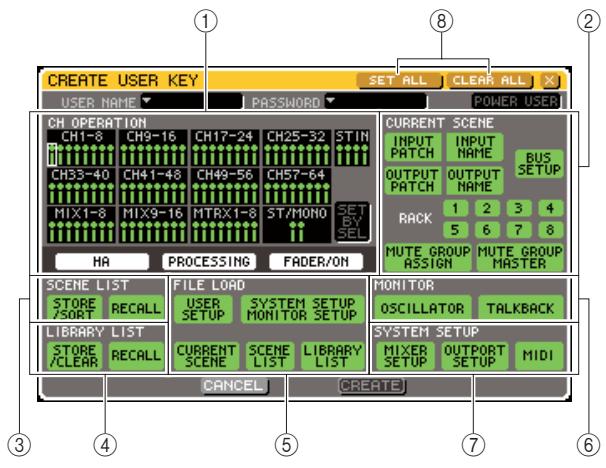The height and width of the screenshot is (468, 606).
Task: Toggle RACK 6 button
Action: click(x=487, y=230)
